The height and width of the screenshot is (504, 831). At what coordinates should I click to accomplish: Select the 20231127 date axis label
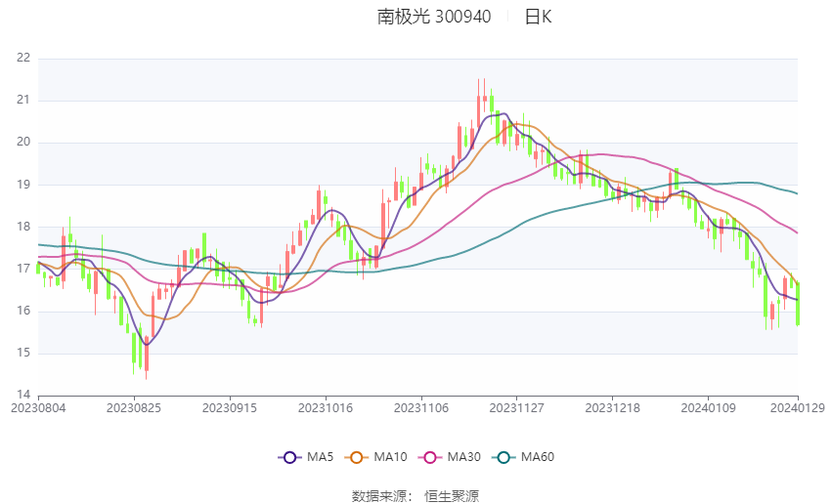pyautogui.click(x=517, y=408)
